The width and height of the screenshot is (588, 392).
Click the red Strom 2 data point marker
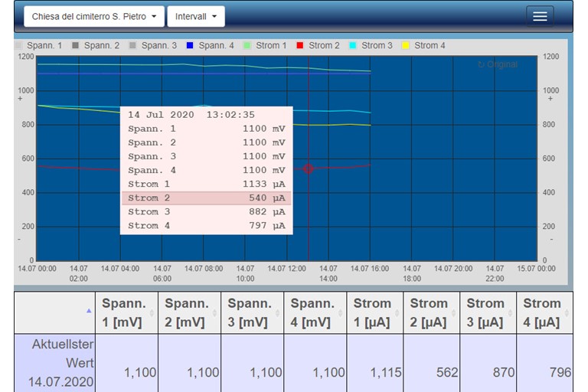coord(309,168)
